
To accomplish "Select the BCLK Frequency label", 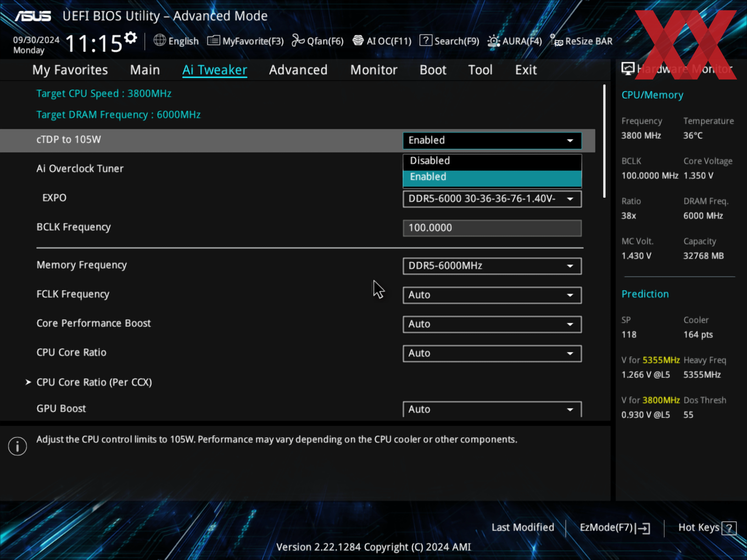I will 74,227.
